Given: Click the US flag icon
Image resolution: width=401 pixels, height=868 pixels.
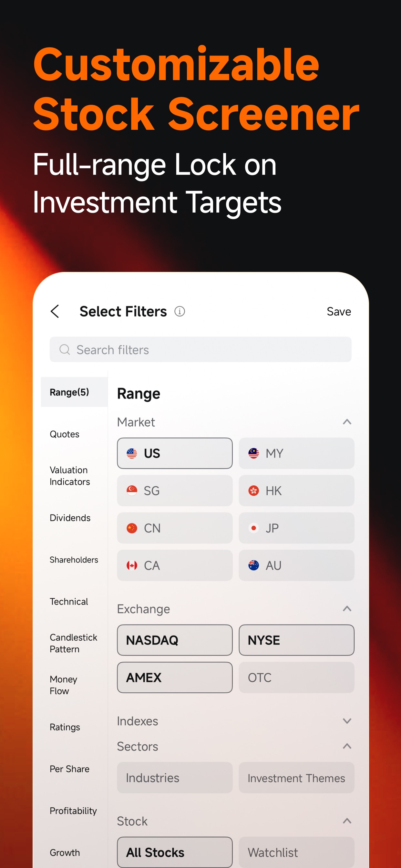Looking at the screenshot, I should 132,453.
